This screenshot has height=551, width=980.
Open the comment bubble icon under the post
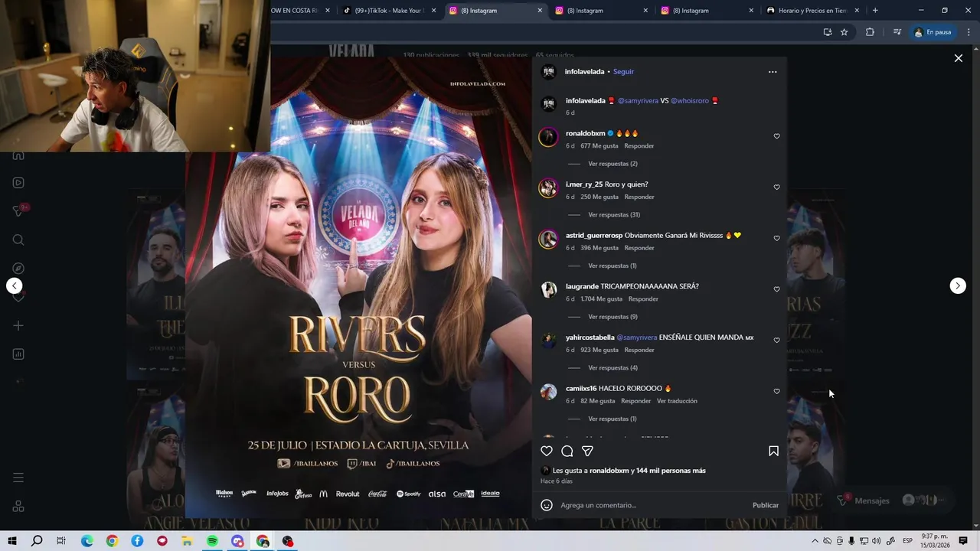[x=567, y=451]
